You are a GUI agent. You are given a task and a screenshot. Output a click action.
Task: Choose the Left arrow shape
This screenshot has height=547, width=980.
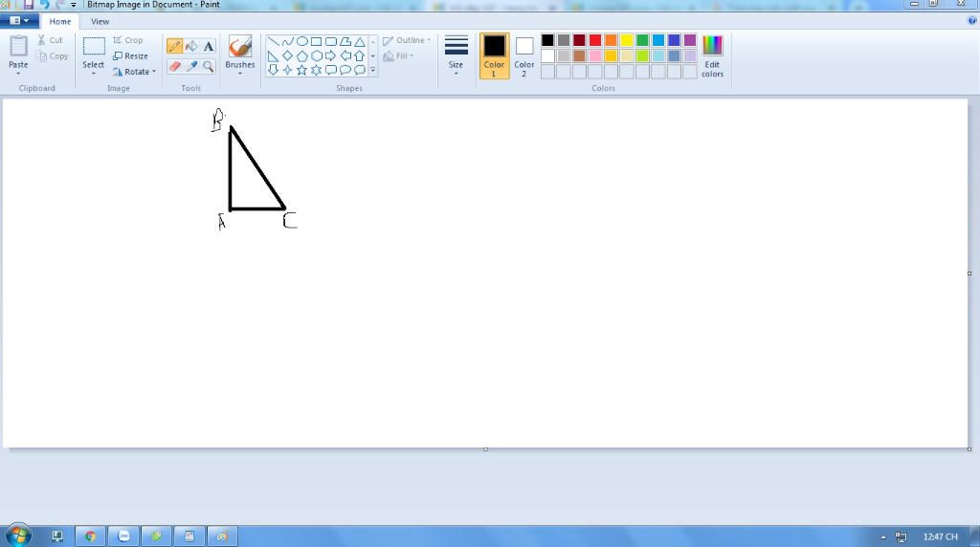[345, 56]
